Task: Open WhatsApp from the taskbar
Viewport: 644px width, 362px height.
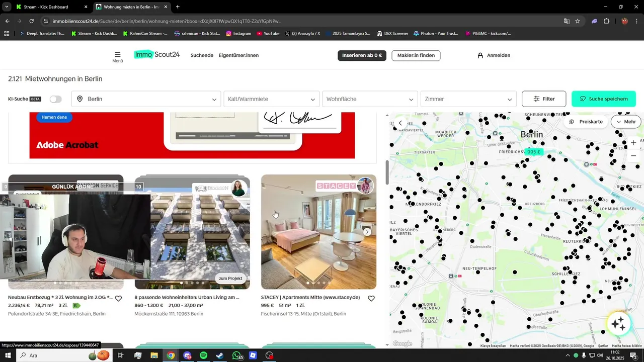Action: pyautogui.click(x=236, y=355)
